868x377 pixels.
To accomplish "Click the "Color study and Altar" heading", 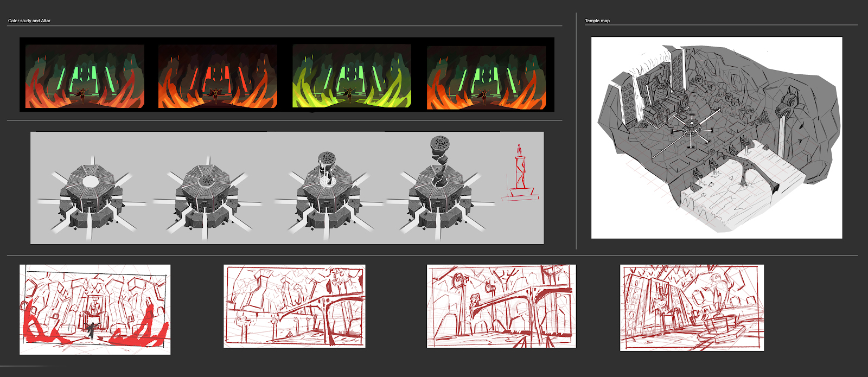I will click(29, 21).
